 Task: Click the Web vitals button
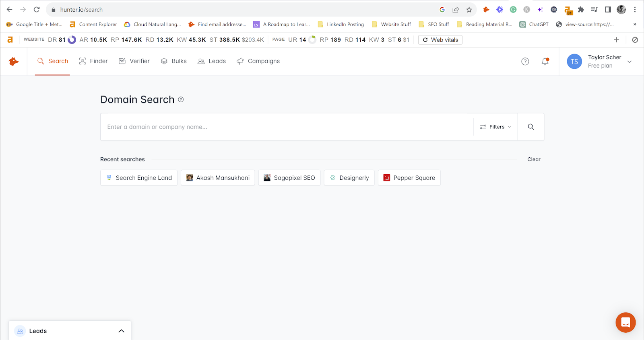[x=440, y=40]
